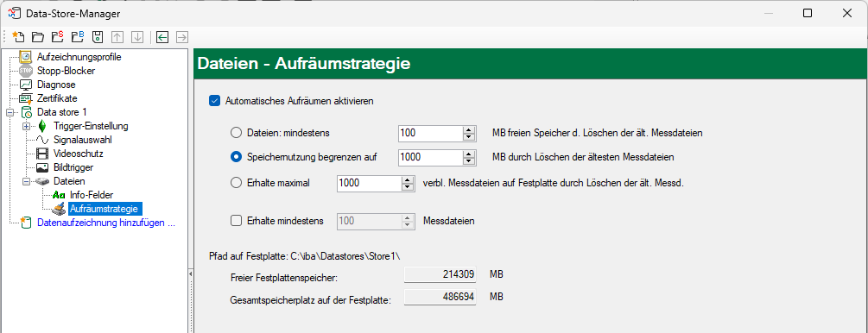Screen dimensions: 868x333
Task: Click the Speichernutzung 1000 MB input field
Action: 430,157
